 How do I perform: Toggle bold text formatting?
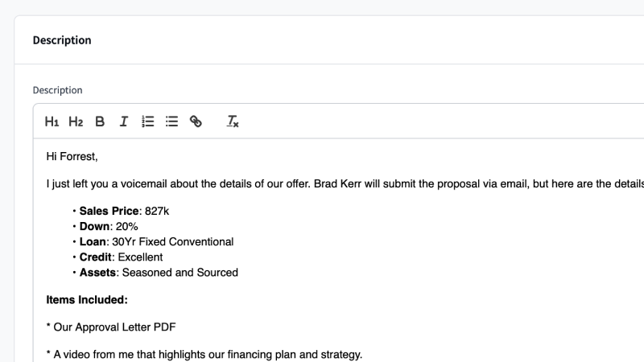pos(100,121)
